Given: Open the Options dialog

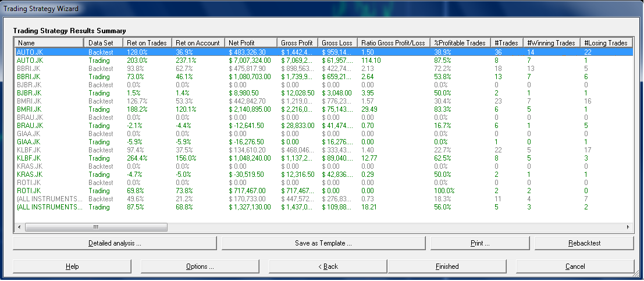Looking at the screenshot, I should tap(200, 266).
